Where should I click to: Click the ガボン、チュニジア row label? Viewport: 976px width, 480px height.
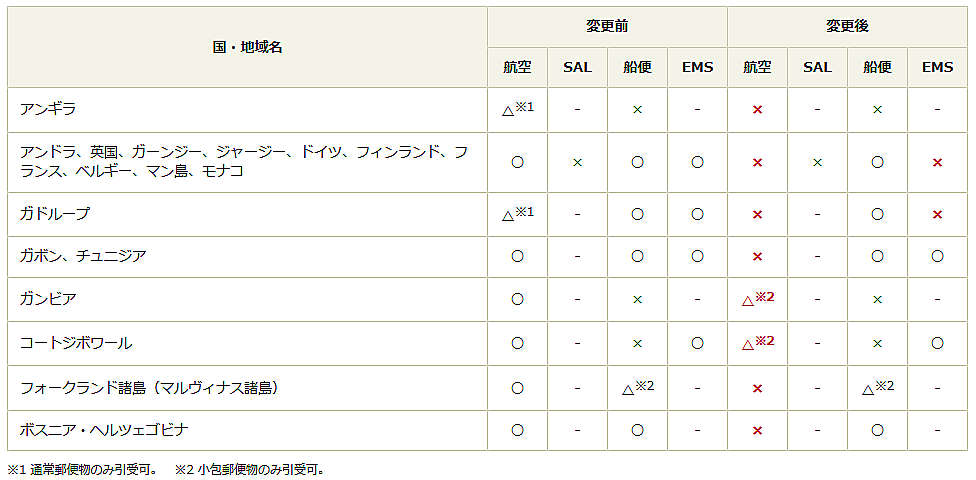(x=83, y=256)
